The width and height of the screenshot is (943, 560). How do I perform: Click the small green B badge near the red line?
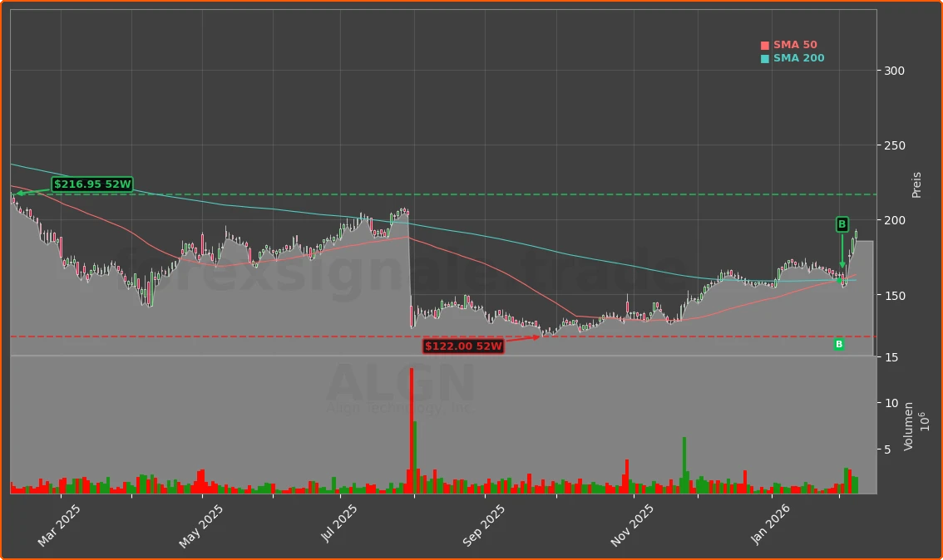click(x=837, y=344)
